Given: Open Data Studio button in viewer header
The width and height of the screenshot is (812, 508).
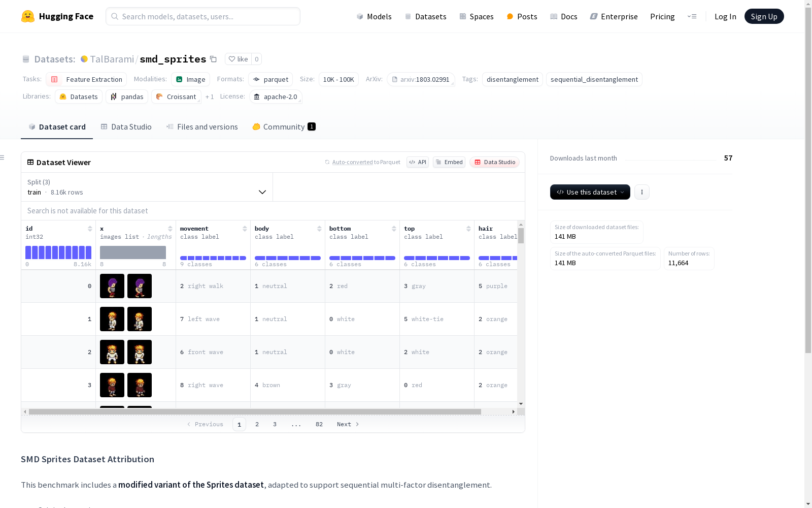Looking at the screenshot, I should 494,162.
